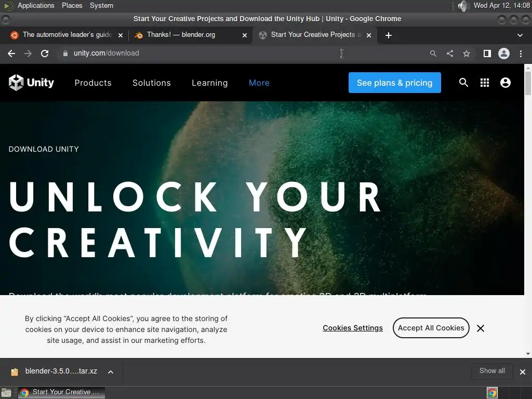This screenshot has width=532, height=399.
Task: Click scrollbar down arrow
Action: (528, 353)
